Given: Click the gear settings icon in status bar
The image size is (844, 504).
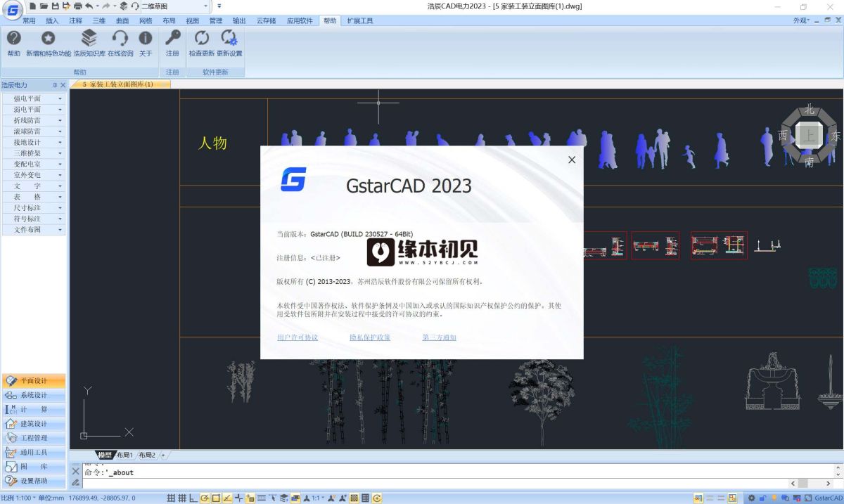Looking at the screenshot, I should point(751,498).
